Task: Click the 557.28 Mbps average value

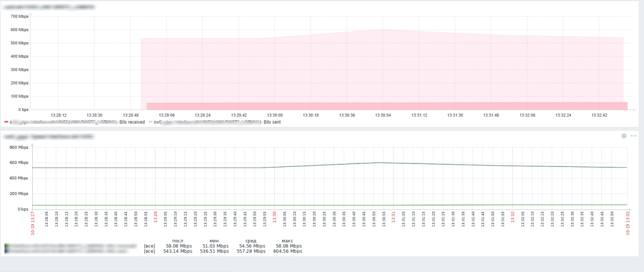Action: (x=251, y=251)
